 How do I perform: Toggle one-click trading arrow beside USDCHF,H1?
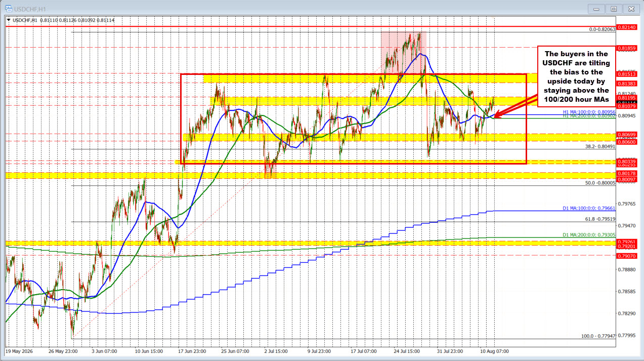9,20
